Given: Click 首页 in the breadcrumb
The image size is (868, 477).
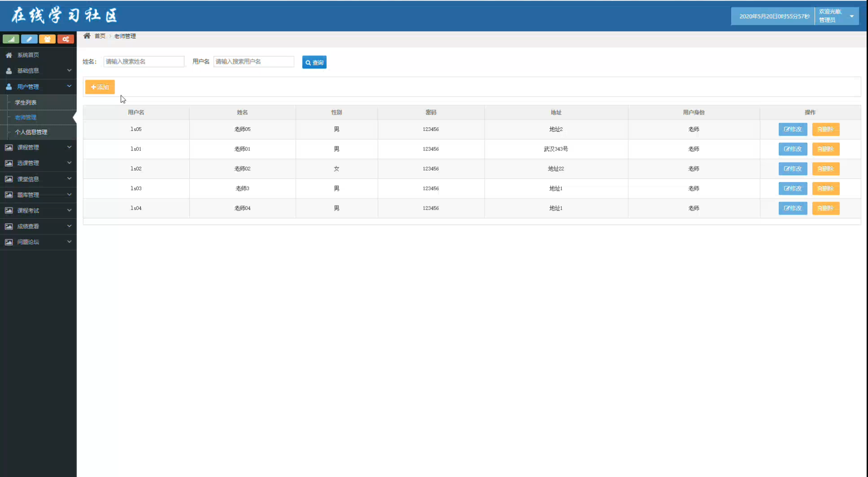Looking at the screenshot, I should (x=100, y=36).
